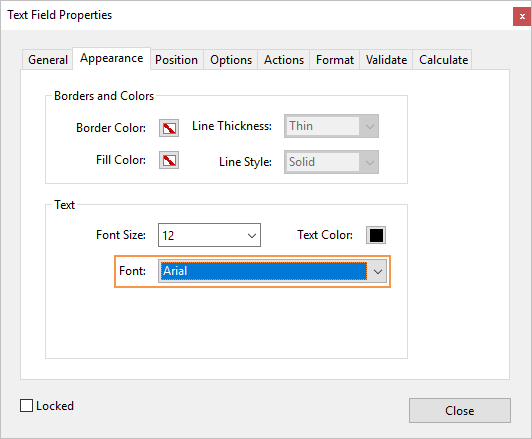Open the Fill Color picker swatch

point(169,160)
